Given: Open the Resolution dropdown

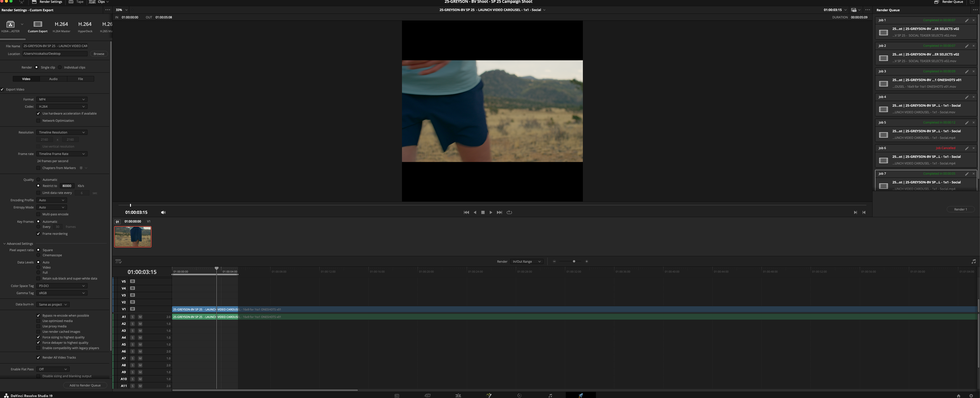Looking at the screenshot, I should click(x=62, y=133).
